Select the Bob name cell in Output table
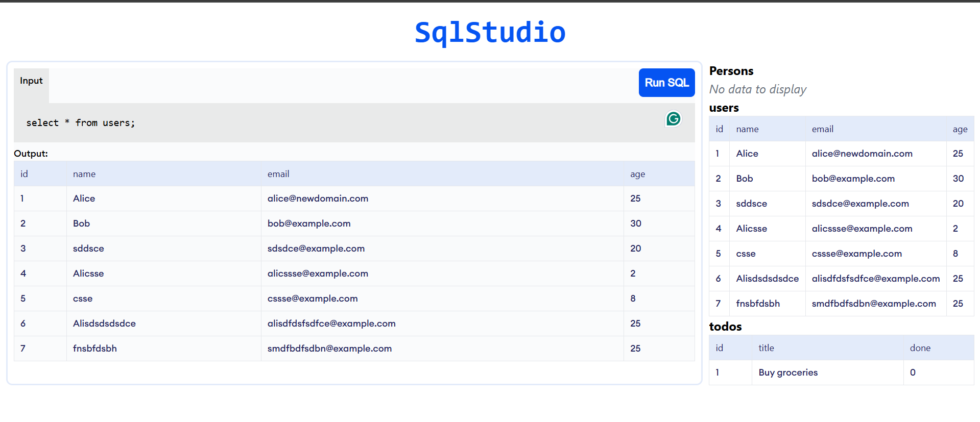This screenshot has width=980, height=422. coord(163,224)
